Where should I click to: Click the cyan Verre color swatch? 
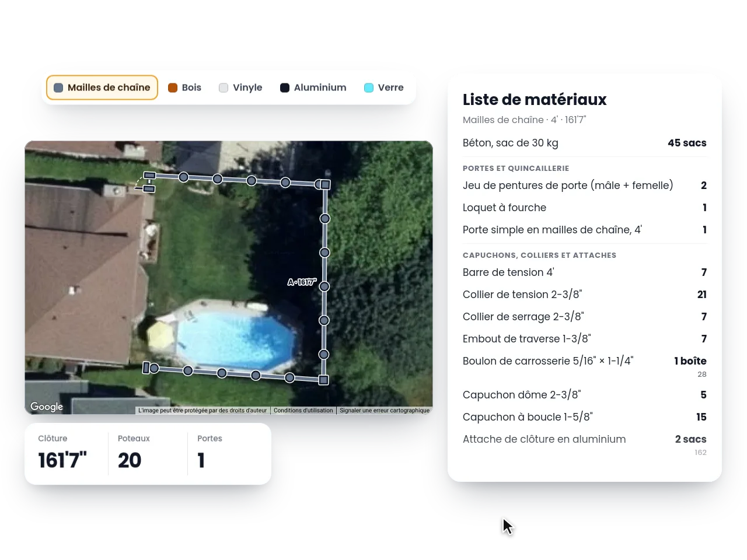click(369, 87)
